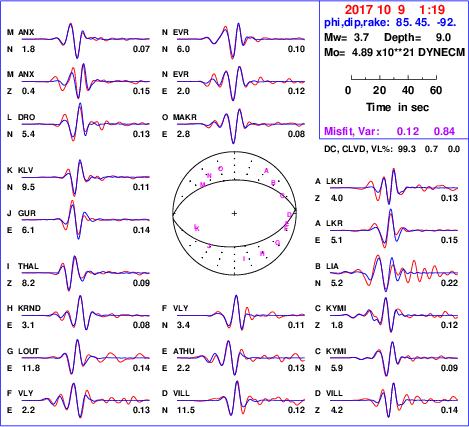This screenshot has height=427, width=469.
Task: Click the LOUT E-component waveform
Action: (x=86, y=357)
